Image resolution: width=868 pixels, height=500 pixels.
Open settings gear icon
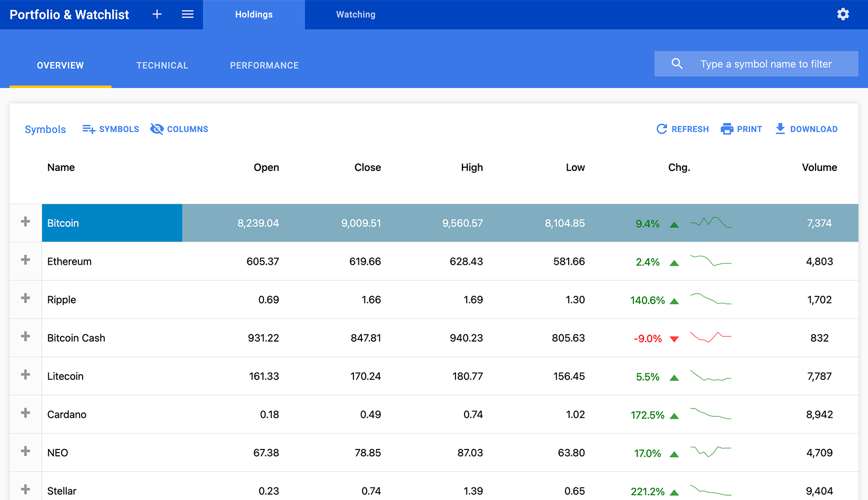pos(843,14)
